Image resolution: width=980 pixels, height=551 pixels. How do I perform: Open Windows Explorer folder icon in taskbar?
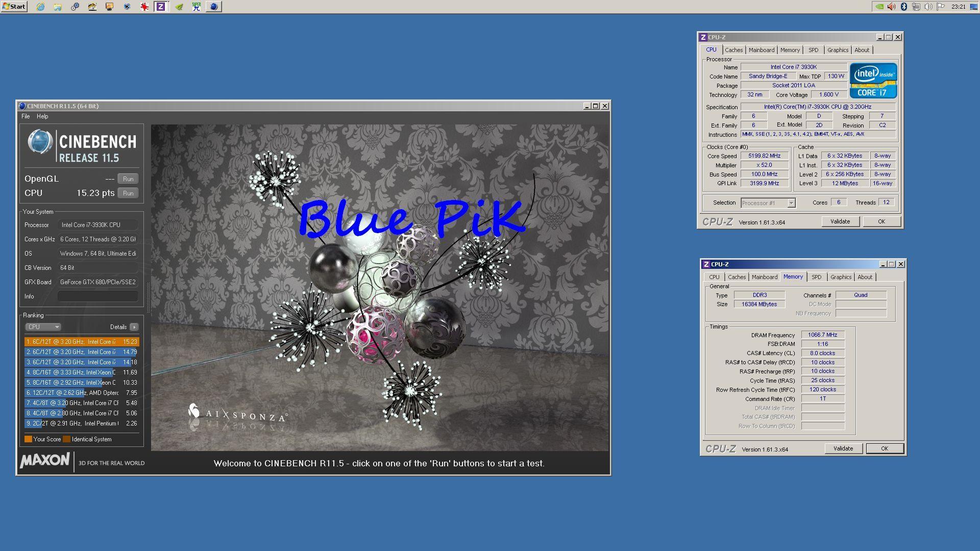58,7
